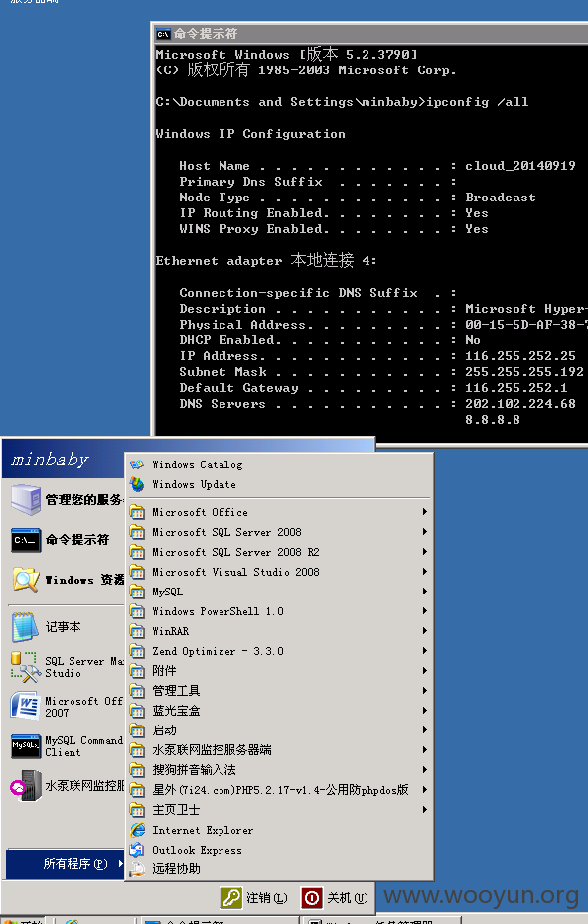The height and width of the screenshot is (924, 588).
Task: Click the 关机 power icon
Action: coord(312,898)
